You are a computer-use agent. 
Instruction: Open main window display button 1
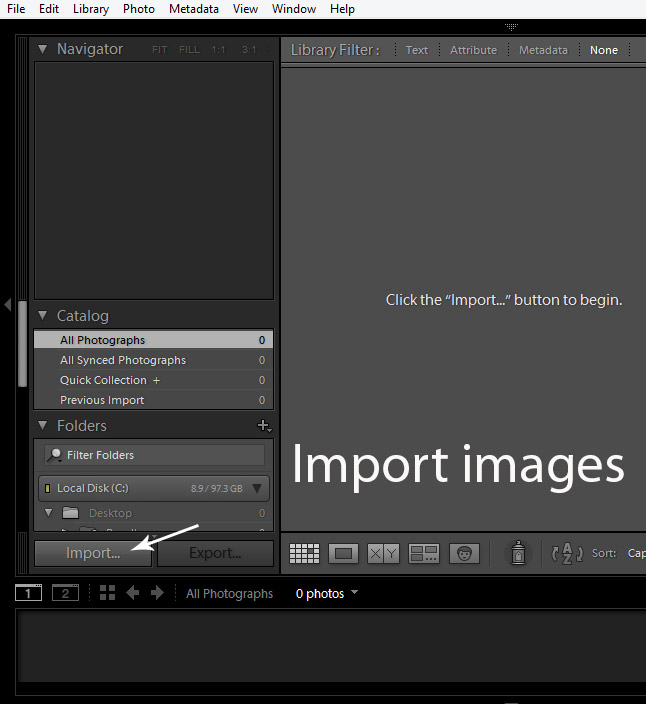click(x=28, y=593)
